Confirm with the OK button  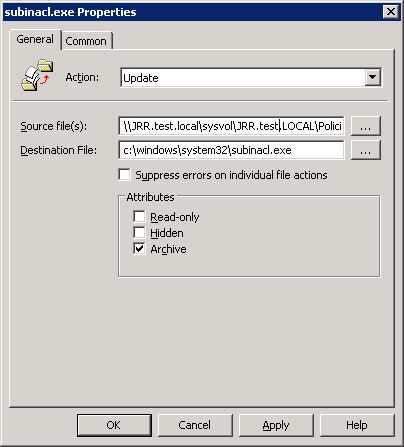point(114,425)
